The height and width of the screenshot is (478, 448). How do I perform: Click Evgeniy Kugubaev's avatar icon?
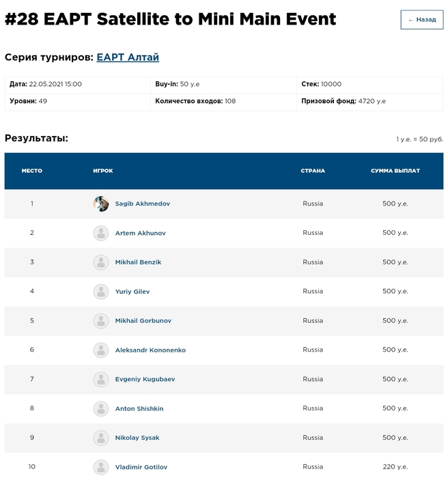[x=101, y=380]
